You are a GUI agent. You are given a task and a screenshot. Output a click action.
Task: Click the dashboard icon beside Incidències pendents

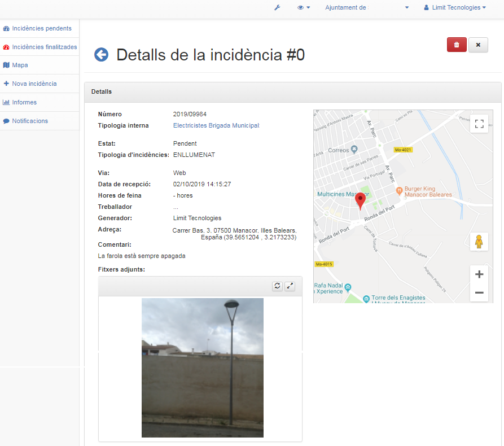(6, 28)
